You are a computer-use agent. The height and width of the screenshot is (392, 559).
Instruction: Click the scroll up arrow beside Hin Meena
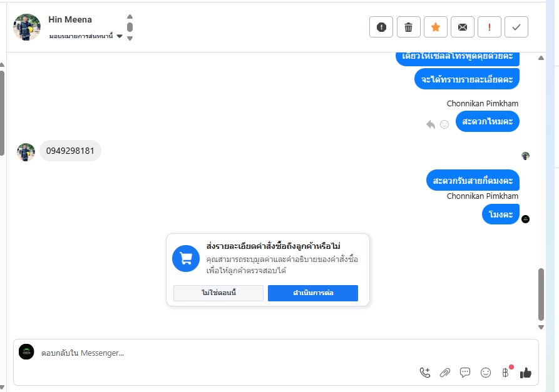click(130, 17)
